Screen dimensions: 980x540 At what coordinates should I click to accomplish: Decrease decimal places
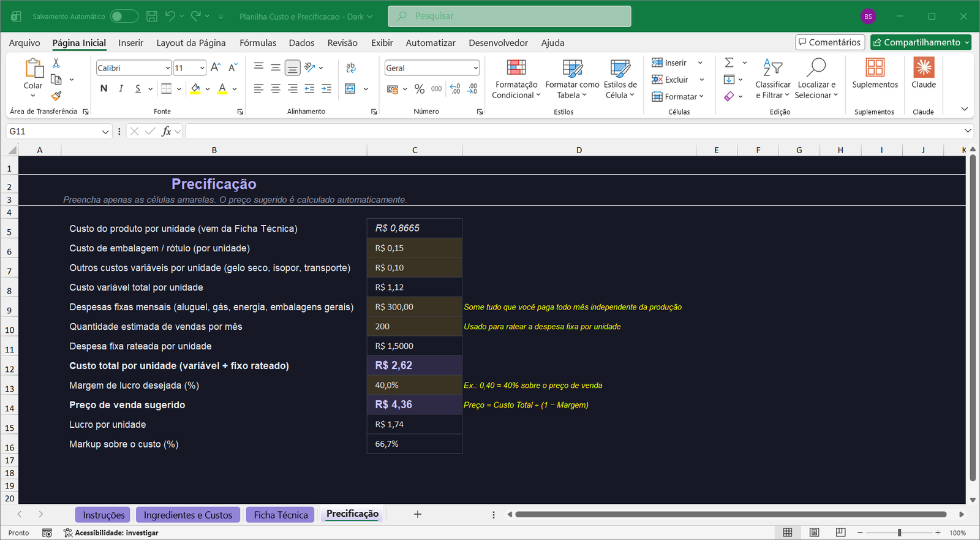(472, 89)
